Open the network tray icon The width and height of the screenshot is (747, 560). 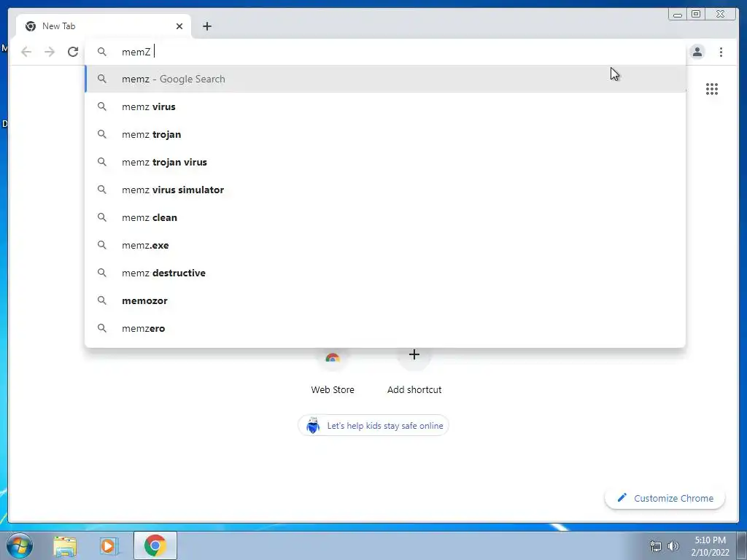(656, 546)
